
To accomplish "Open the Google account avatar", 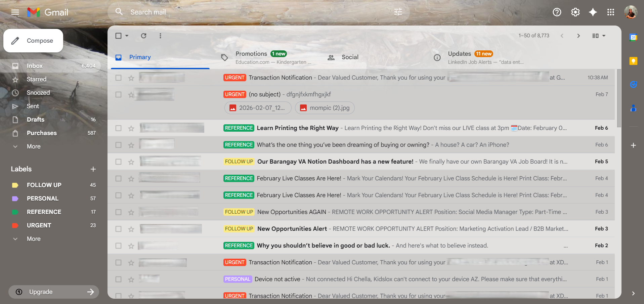I will [x=631, y=12].
